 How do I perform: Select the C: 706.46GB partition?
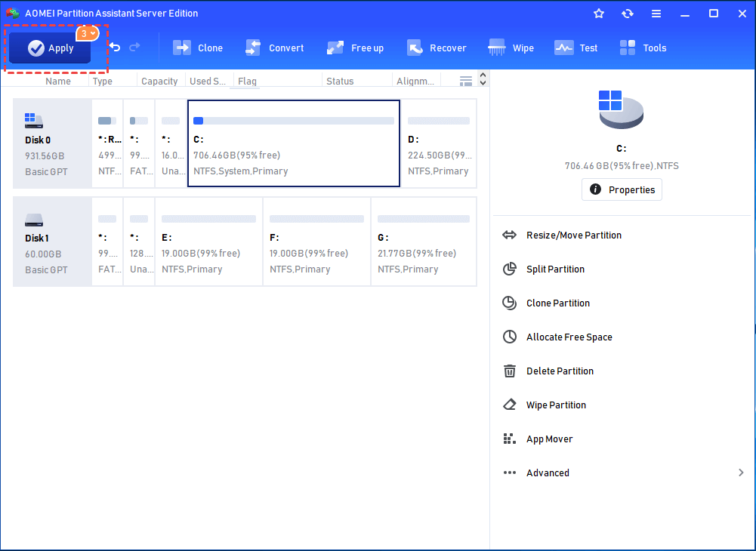(x=294, y=143)
